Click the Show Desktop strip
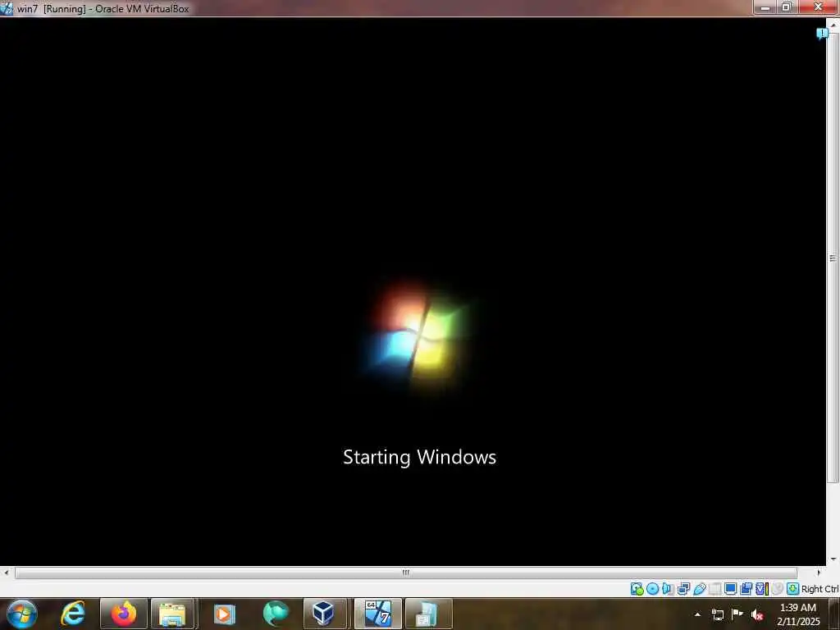The width and height of the screenshot is (840, 630). pyautogui.click(x=835, y=614)
